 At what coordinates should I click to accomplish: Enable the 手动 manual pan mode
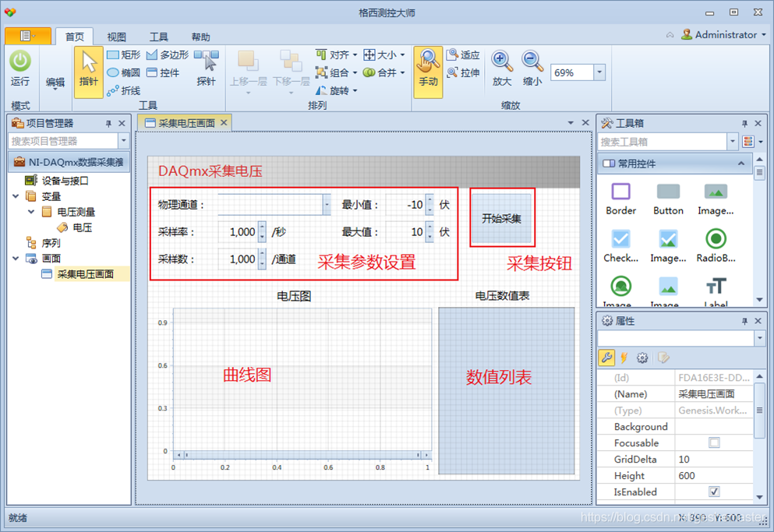click(x=428, y=69)
